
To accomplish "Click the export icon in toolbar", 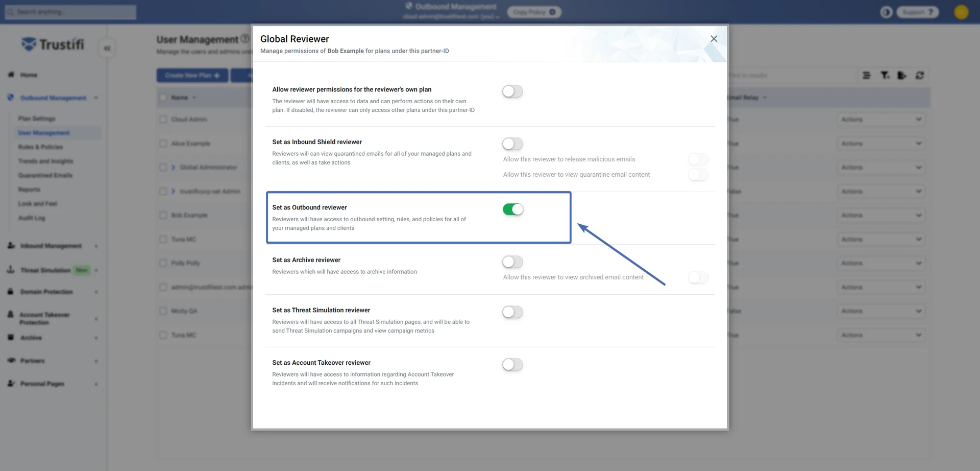I will [902, 76].
